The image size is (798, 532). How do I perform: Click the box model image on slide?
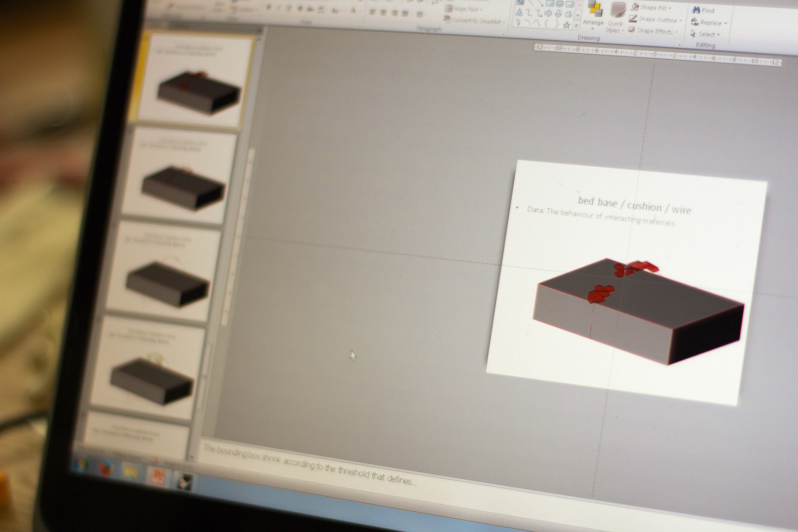(638, 311)
